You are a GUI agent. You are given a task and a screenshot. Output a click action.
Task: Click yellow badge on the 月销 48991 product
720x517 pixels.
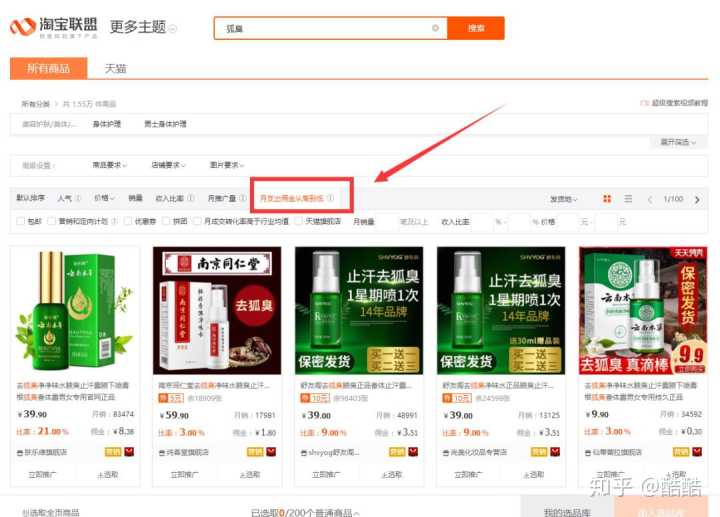397,452
